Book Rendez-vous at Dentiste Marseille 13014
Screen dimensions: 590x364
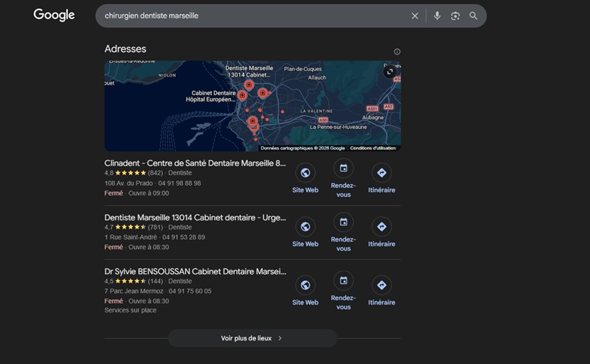[343, 223]
